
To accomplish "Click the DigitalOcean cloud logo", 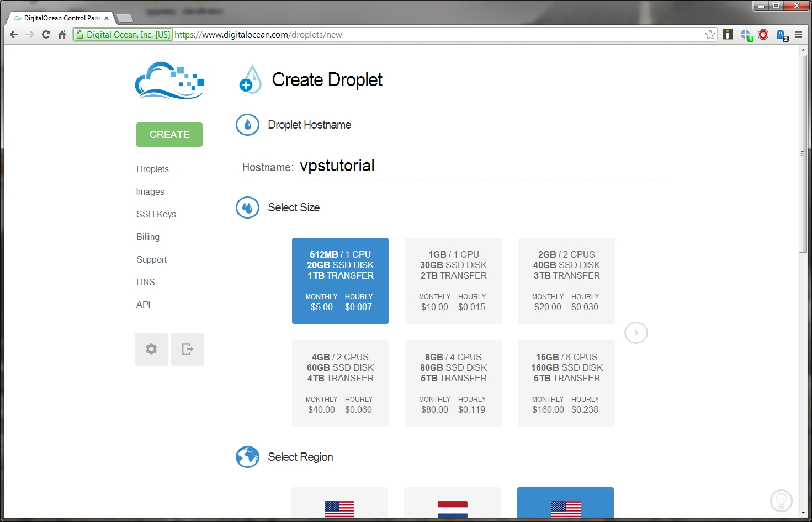I will tap(169, 81).
